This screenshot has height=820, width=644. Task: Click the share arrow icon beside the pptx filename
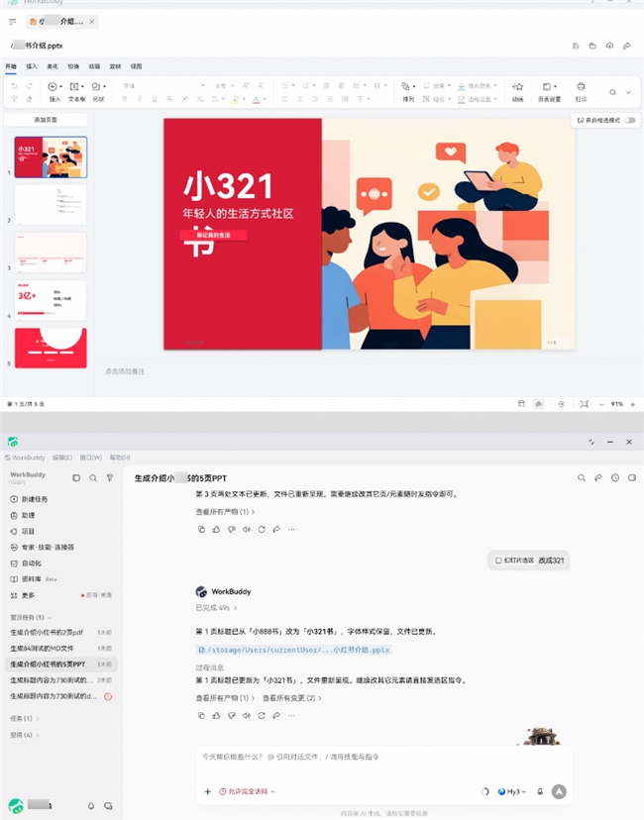pyautogui.click(x=627, y=46)
